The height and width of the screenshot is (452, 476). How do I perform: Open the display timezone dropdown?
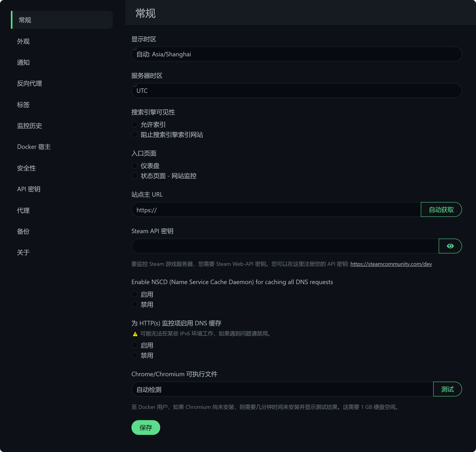pos(296,54)
